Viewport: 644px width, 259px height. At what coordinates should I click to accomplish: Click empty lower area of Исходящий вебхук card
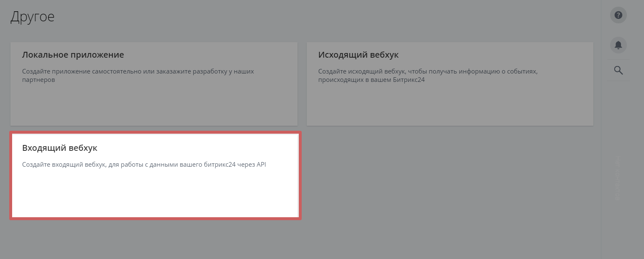[450, 107]
